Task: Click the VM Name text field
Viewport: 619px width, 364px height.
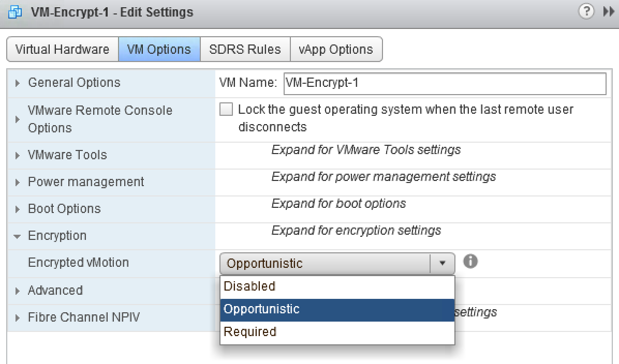Action: click(x=445, y=84)
